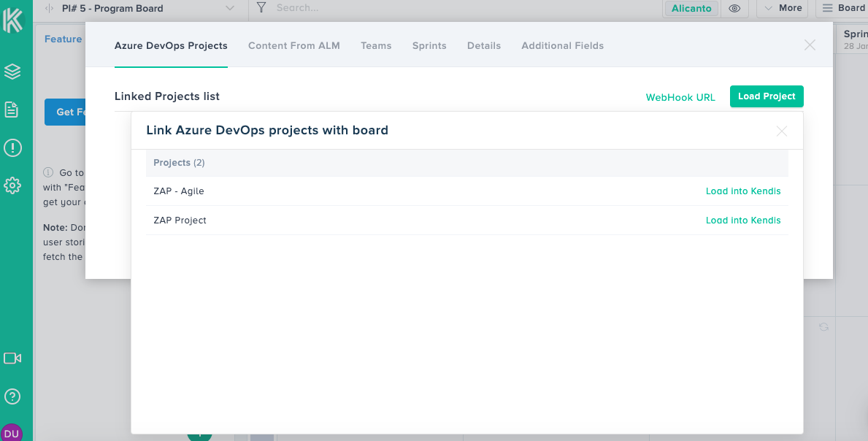Switch to the Teams tab
868x441 pixels.
(x=376, y=45)
